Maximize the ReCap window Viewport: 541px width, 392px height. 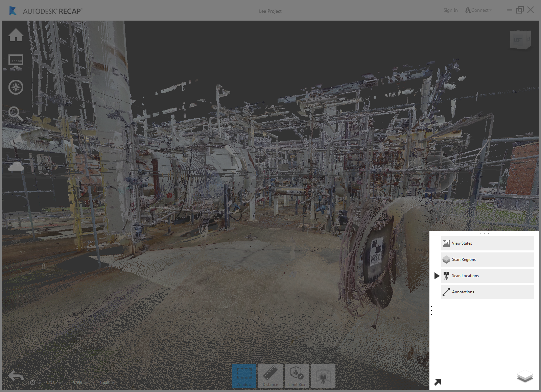(x=520, y=10)
